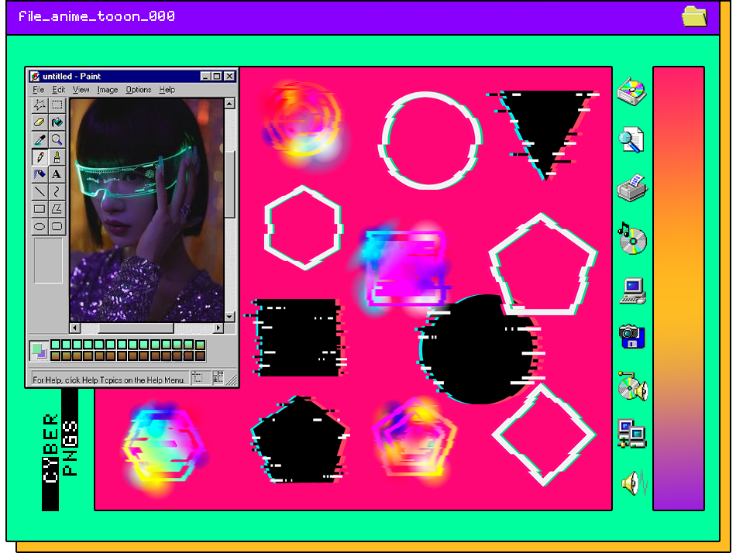Click the 'File_anime_tooon_000' window title
The width and height of the screenshot is (736, 560).
coord(97,16)
